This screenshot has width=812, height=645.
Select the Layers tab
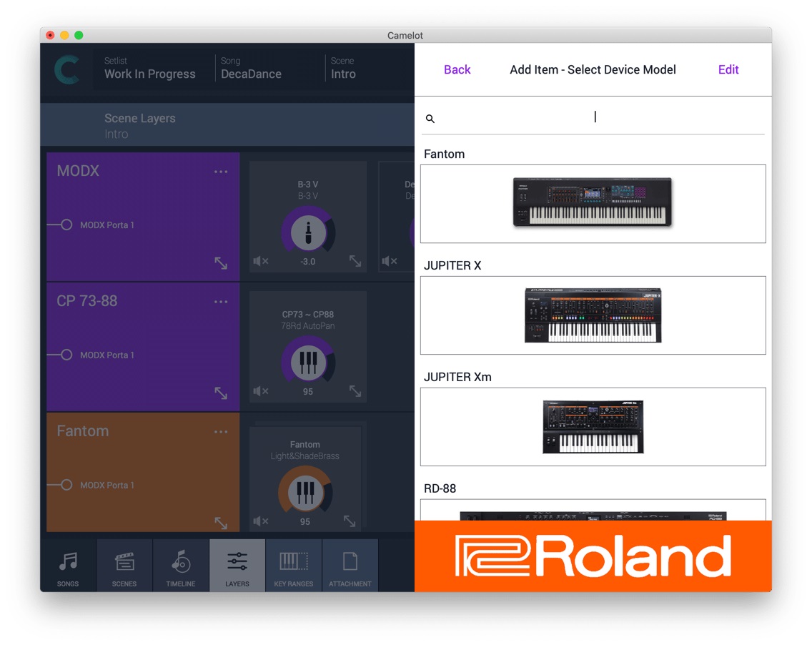click(x=237, y=566)
